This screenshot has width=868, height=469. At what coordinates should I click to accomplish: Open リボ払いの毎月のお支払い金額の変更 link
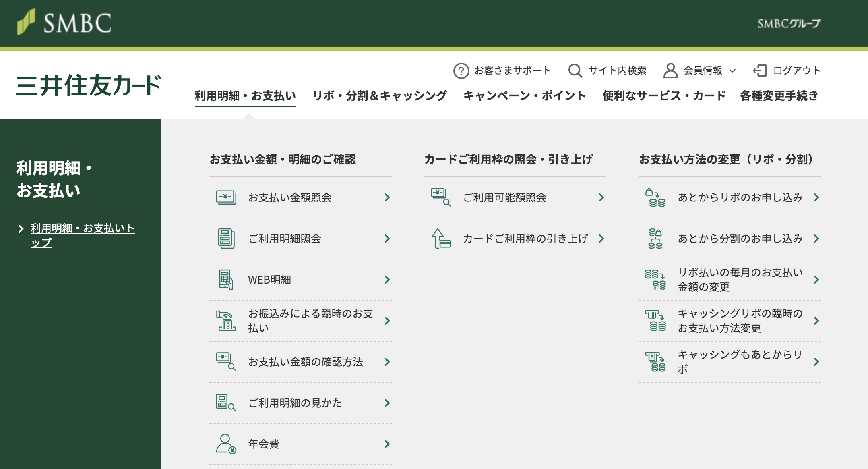click(x=730, y=280)
